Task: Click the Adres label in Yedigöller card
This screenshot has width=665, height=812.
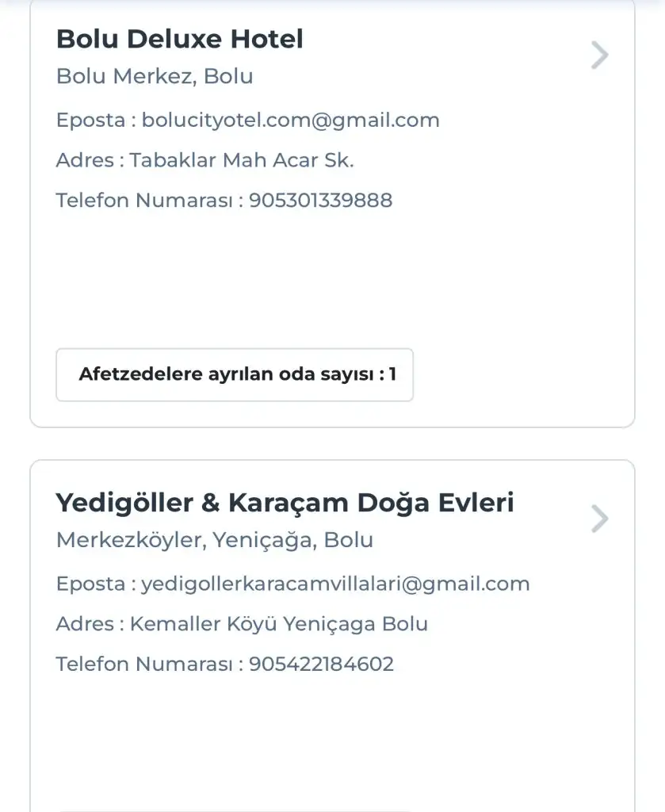Action: tap(85, 624)
